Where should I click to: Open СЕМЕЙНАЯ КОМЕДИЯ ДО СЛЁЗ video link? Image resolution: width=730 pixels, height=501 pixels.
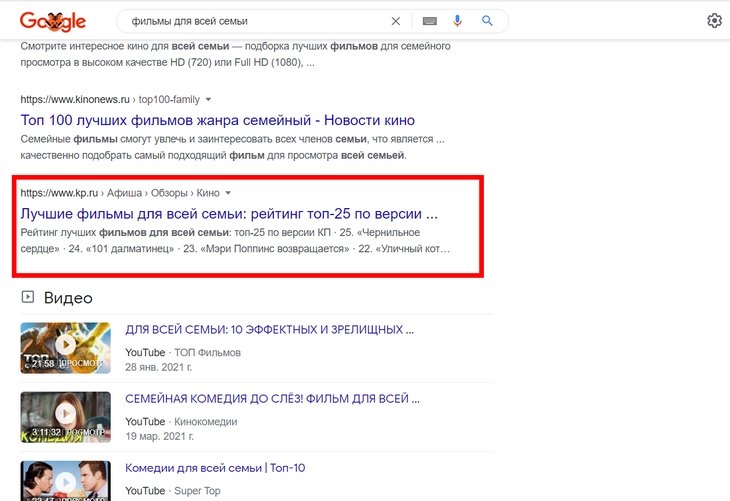pos(272,399)
